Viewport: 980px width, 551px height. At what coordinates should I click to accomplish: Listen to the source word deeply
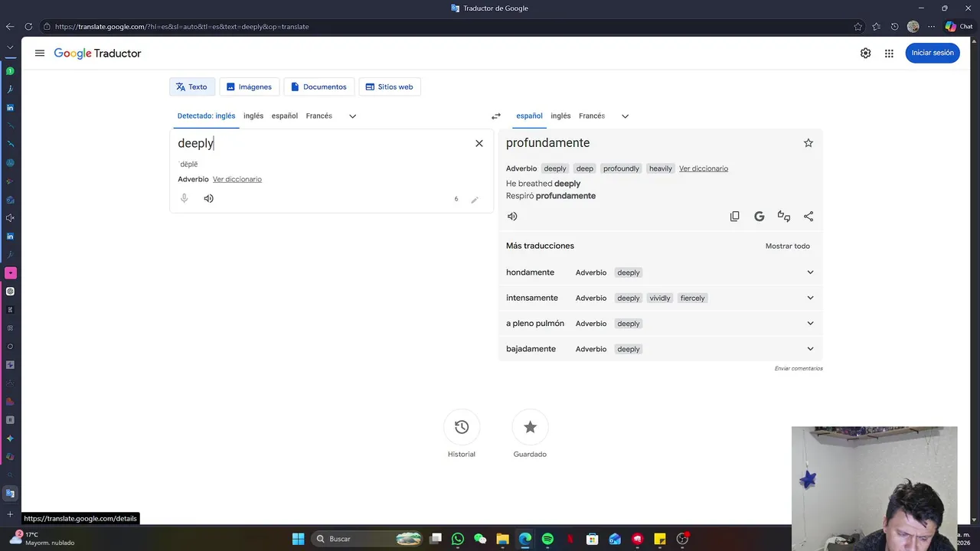tap(208, 198)
